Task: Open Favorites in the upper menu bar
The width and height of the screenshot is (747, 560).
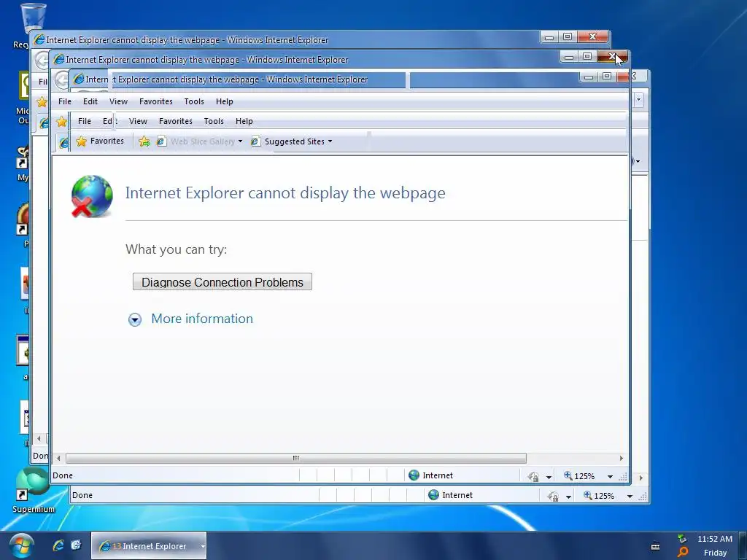Action: pyautogui.click(x=156, y=101)
